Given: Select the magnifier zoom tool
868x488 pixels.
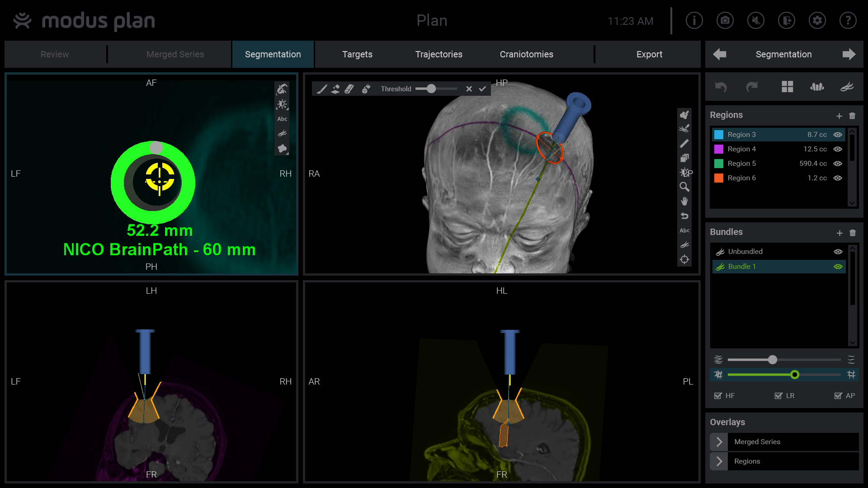Looking at the screenshot, I should [684, 187].
